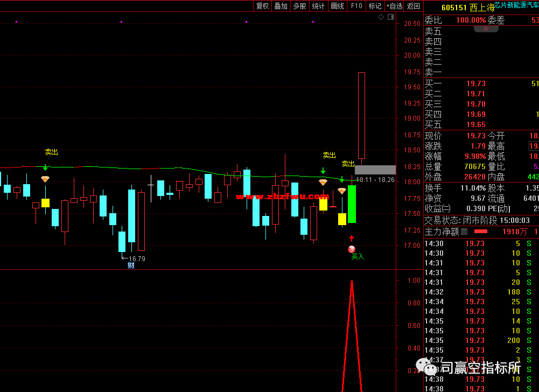Viewport: 539px width, 392px height.
Task: Click the stock code 605151 西上海 title
Action: click(467, 8)
